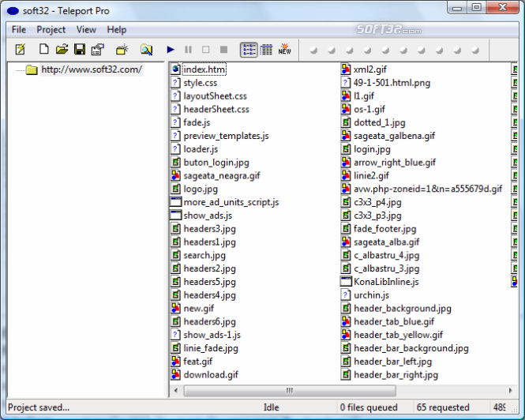This screenshot has width=525, height=420.
Task: Select the http://www.soft32.com/ tree folder
Action: (92, 69)
